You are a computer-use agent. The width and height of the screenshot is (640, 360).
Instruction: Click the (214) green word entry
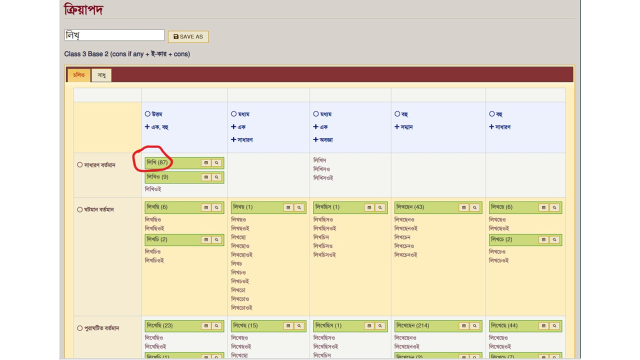click(438, 326)
